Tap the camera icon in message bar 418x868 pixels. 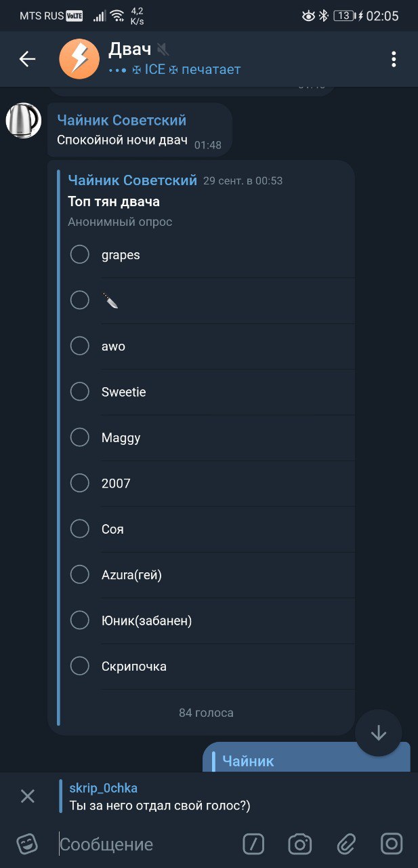click(x=299, y=844)
